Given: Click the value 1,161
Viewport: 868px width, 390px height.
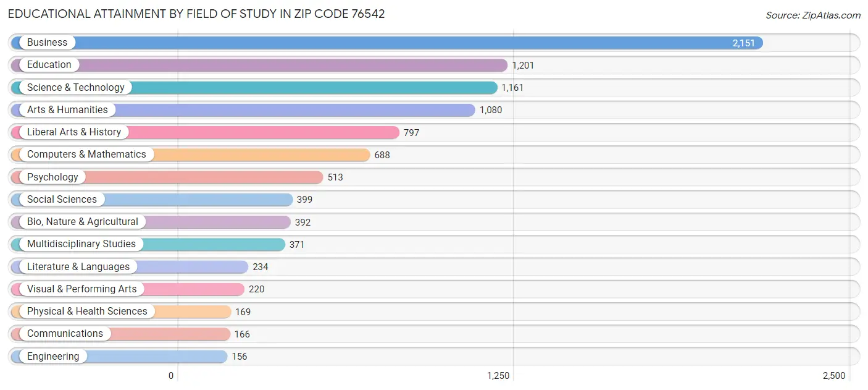Looking at the screenshot, I should (512, 88).
